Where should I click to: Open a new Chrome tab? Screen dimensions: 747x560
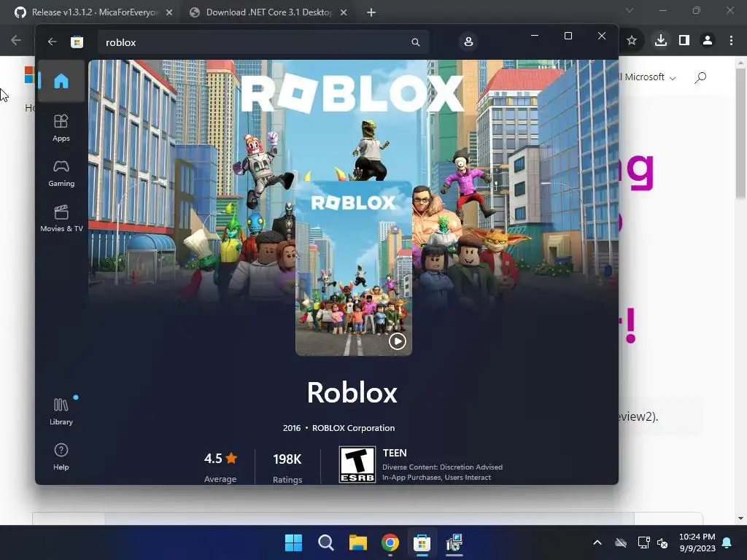pyautogui.click(x=371, y=12)
